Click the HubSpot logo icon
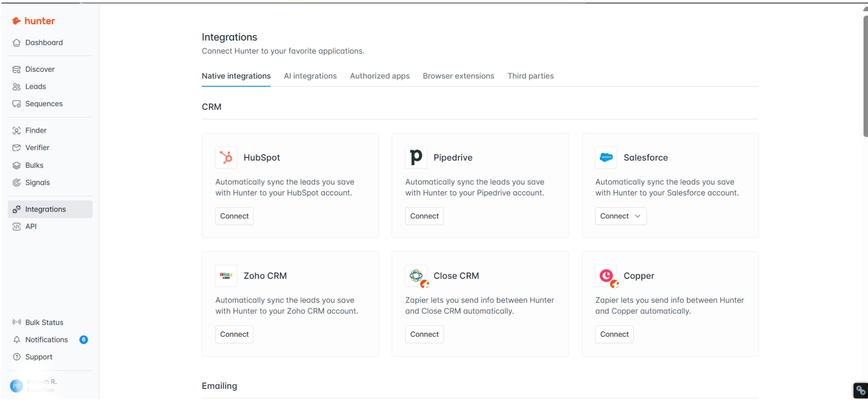The image size is (868, 400). (226, 157)
